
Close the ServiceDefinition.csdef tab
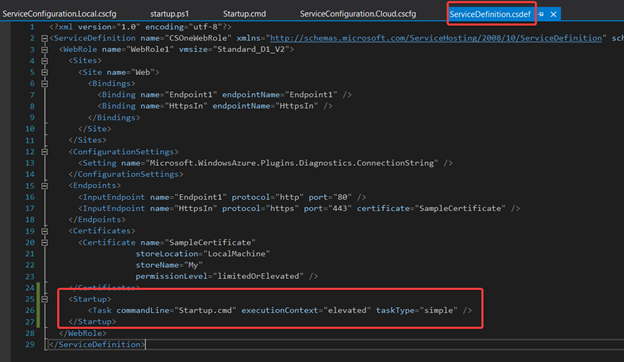pyautogui.click(x=553, y=14)
